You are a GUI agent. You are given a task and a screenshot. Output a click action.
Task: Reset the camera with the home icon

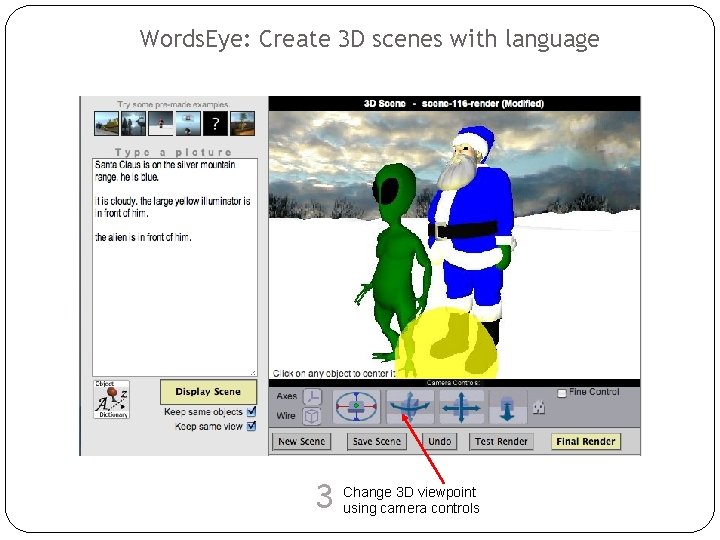[x=539, y=407]
